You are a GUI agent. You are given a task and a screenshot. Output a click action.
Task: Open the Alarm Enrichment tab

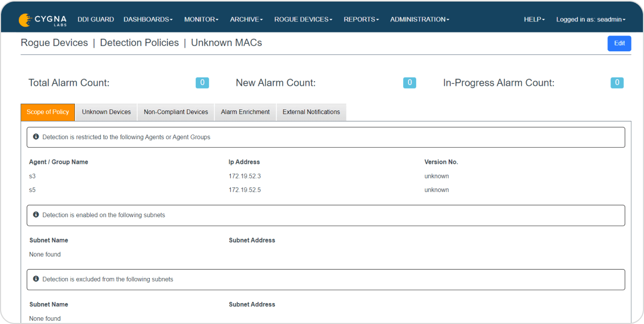245,111
